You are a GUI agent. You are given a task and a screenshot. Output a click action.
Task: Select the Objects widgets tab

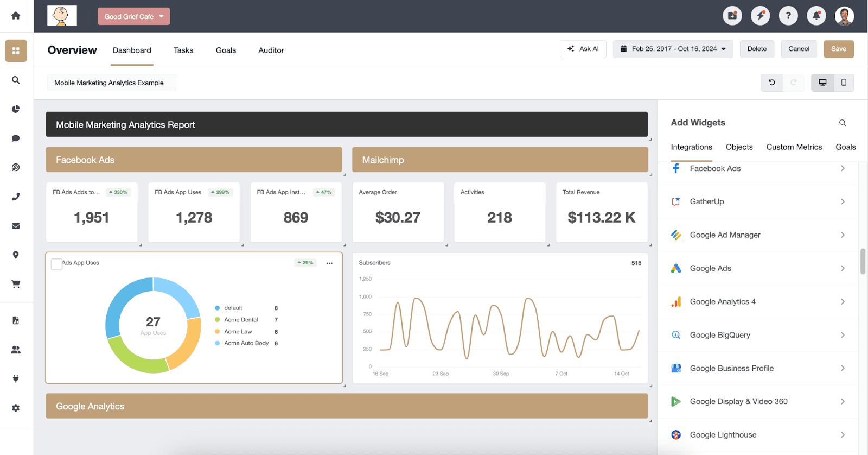739,147
